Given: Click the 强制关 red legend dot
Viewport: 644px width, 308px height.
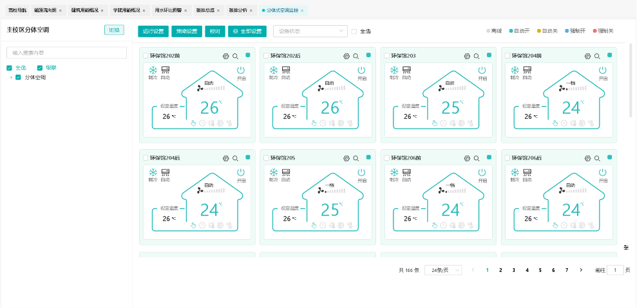Looking at the screenshot, I should [x=594, y=31].
